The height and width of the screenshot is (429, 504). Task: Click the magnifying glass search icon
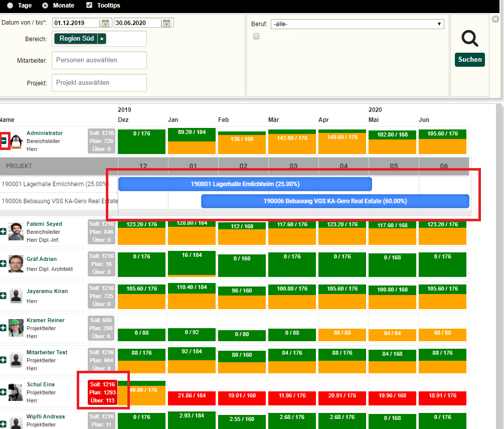pos(469,39)
